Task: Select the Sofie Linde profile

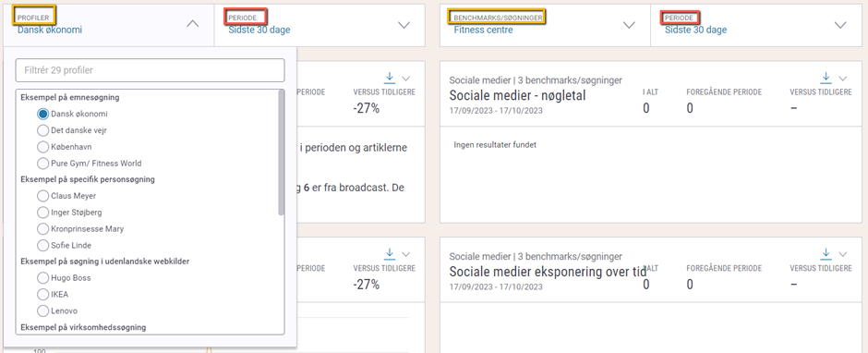Action: (42, 245)
